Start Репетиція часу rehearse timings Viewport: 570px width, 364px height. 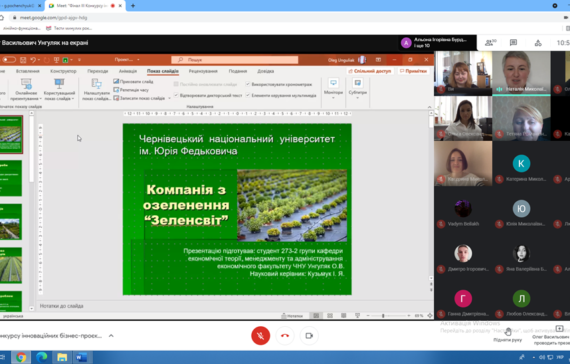point(131,90)
